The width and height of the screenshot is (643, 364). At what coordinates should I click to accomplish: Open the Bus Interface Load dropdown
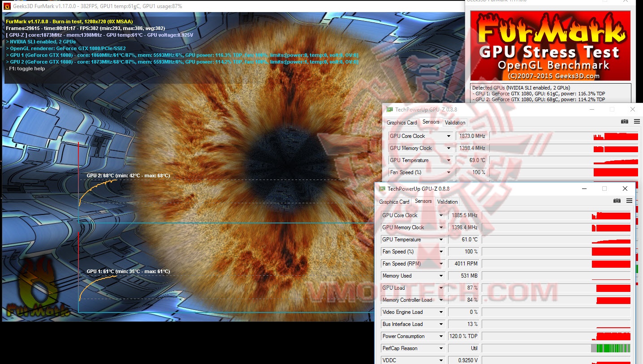441,324
